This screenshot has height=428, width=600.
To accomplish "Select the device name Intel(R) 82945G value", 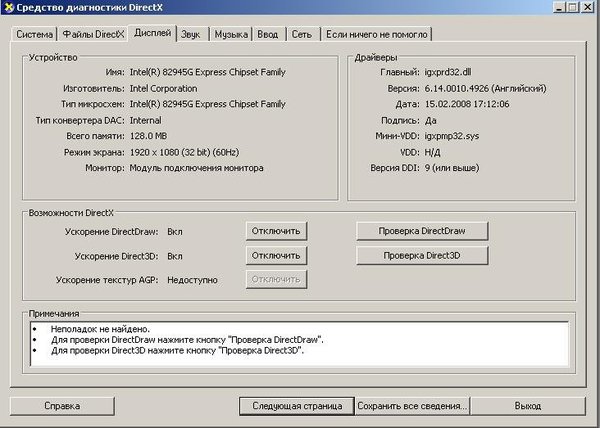I will tap(207, 72).
